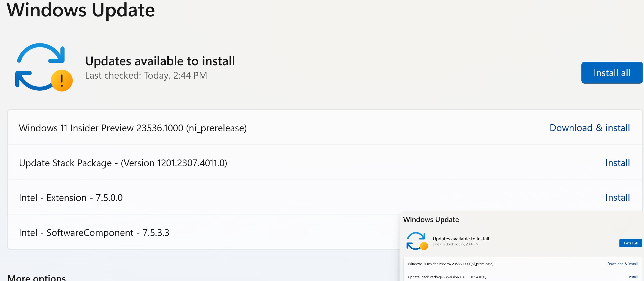This screenshot has height=281, width=644.
Task: Install the Update Stack Package
Action: (617, 163)
